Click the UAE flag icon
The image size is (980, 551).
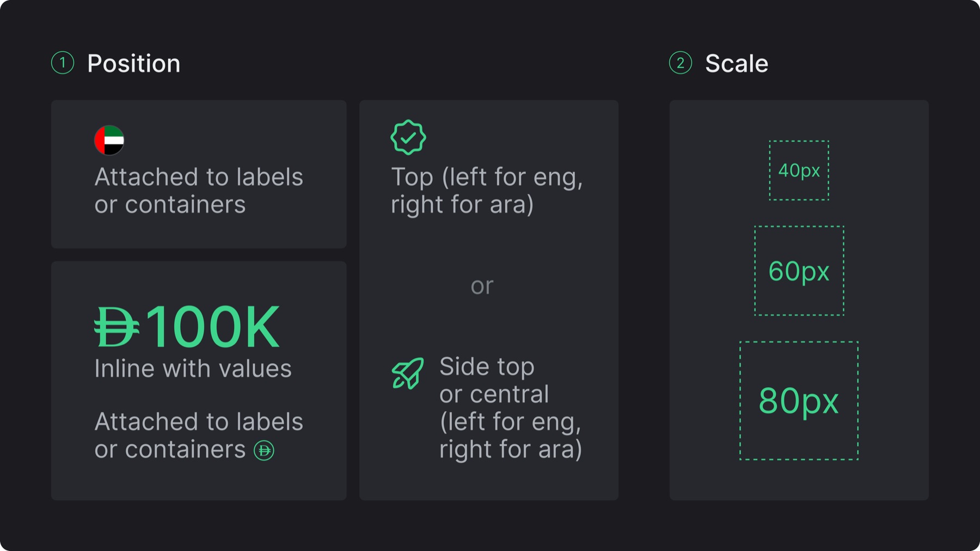(x=109, y=140)
